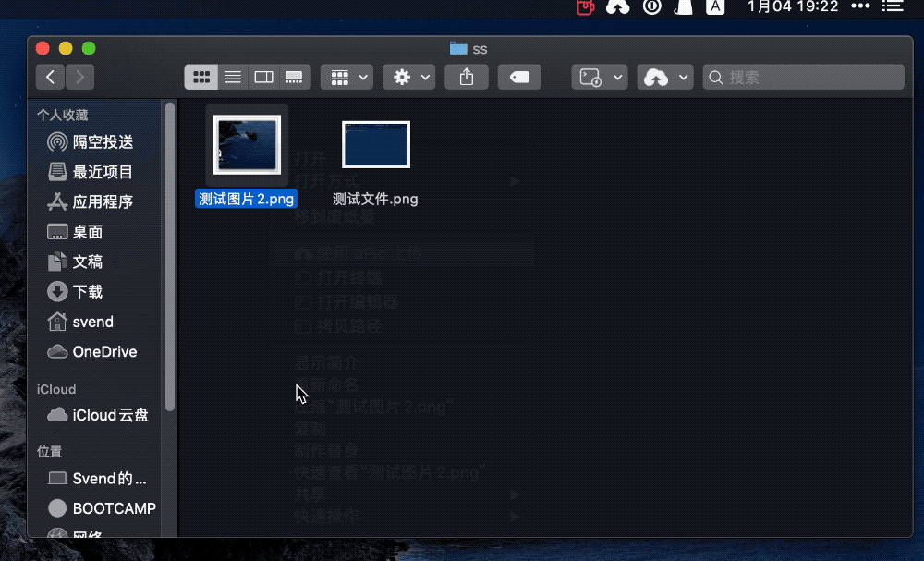Viewport: 924px width, 561px height.
Task: Click the iCloud sidebar section header
Action: pyautogui.click(x=56, y=389)
